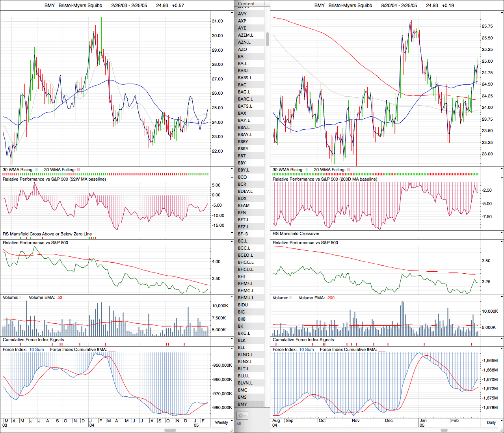Select ticker BARC.L in the list
The width and height of the screenshot is (504, 433).
[249, 99]
